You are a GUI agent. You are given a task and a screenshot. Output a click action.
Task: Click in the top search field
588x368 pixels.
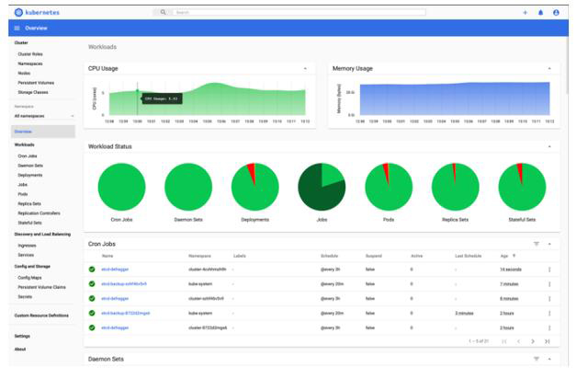[299, 12]
